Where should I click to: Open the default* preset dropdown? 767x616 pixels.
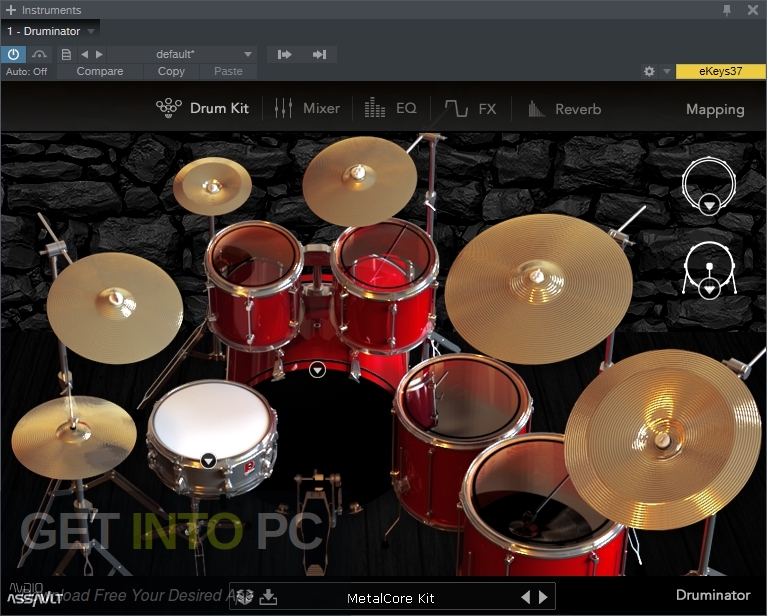[x=181, y=54]
